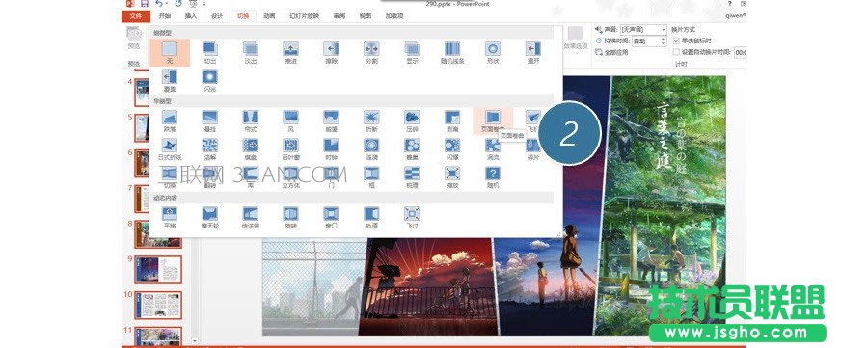Apply the 分割 (Split) transition
This screenshot has height=348, width=868.
[x=371, y=53]
